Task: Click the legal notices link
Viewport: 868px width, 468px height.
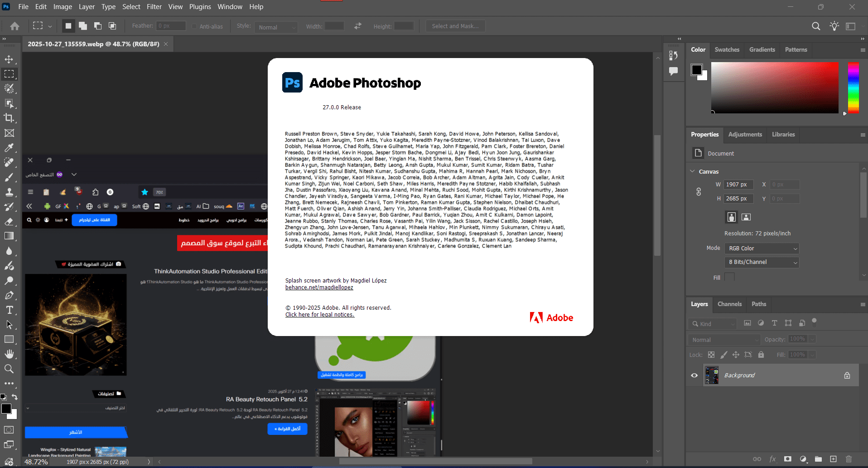Action: click(319, 315)
